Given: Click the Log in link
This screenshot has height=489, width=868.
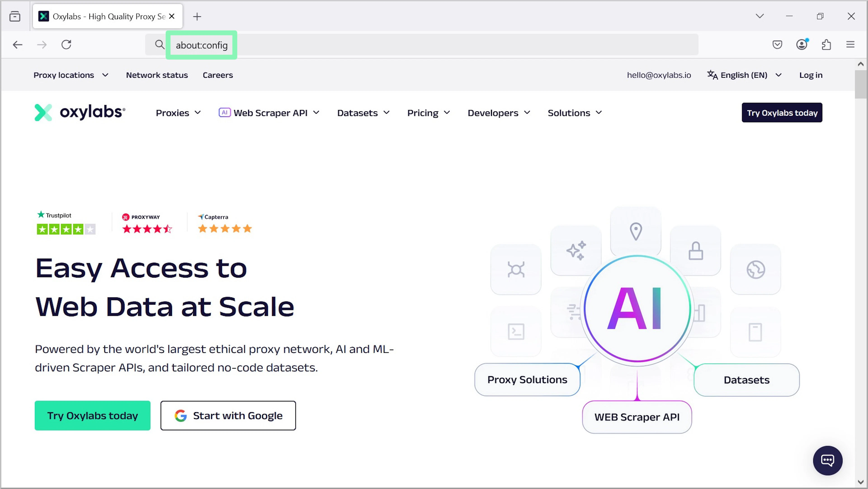Looking at the screenshot, I should pos(811,75).
